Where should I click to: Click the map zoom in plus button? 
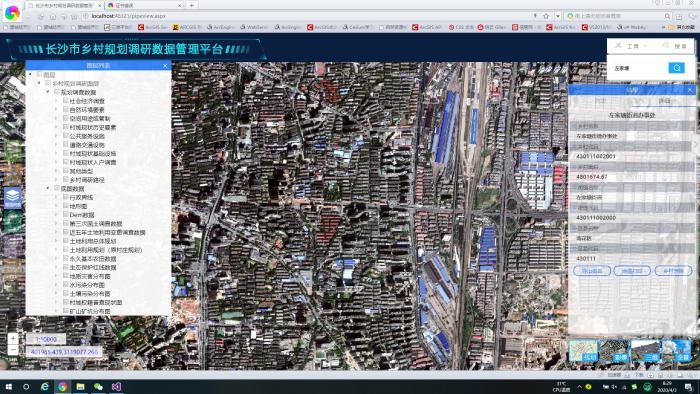click(13, 339)
